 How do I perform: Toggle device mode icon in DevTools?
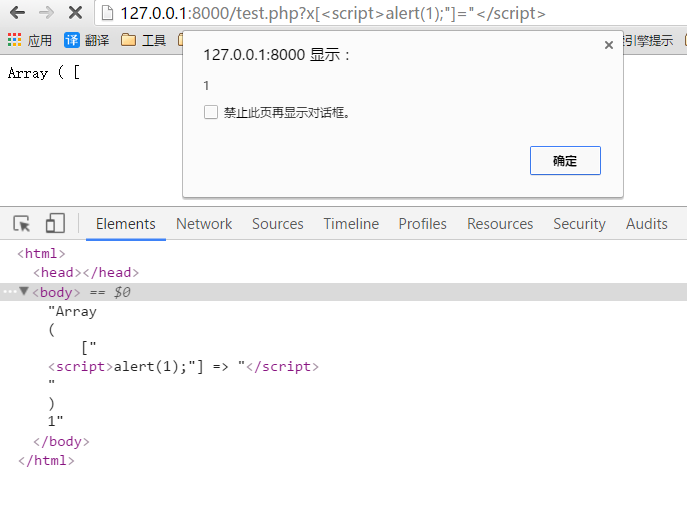[55, 223]
